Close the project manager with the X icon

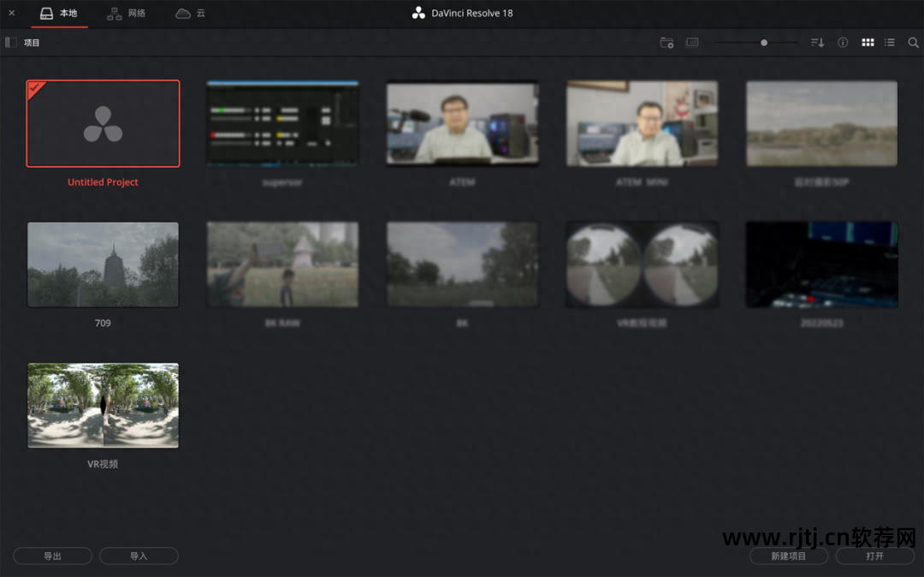pyautogui.click(x=12, y=14)
